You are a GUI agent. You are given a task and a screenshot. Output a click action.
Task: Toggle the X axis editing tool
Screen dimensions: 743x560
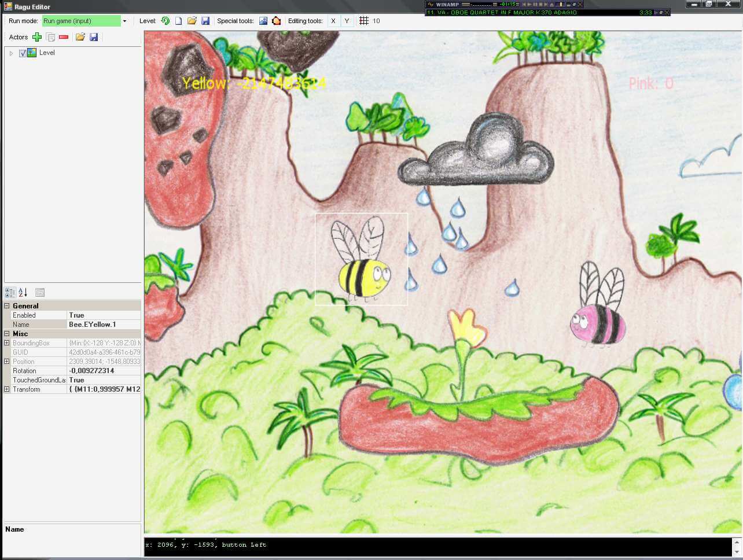pos(333,21)
